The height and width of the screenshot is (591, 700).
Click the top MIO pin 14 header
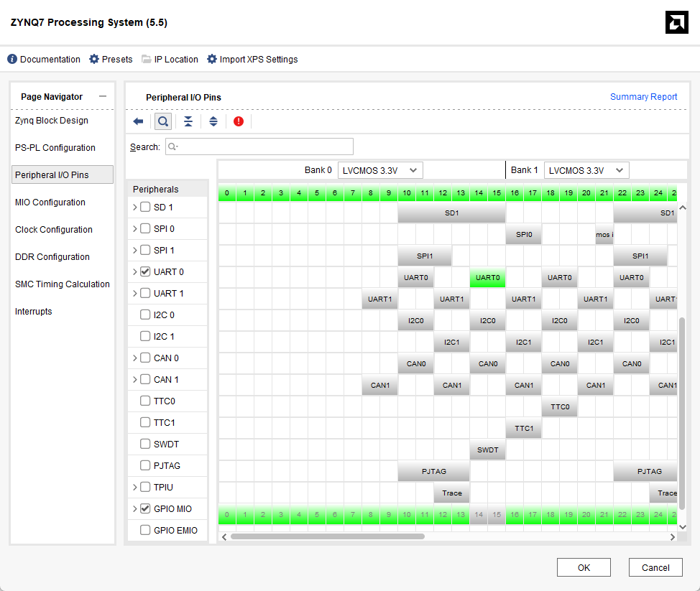pos(479,192)
